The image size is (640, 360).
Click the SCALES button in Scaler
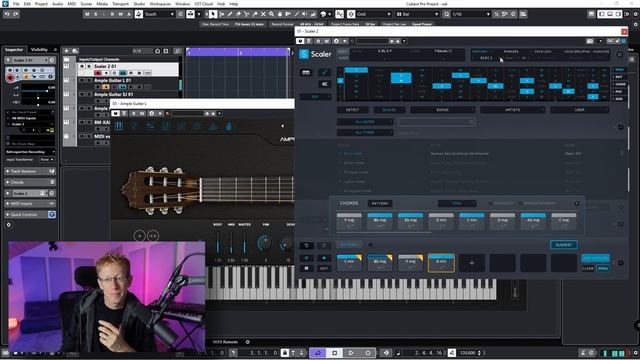389,110
